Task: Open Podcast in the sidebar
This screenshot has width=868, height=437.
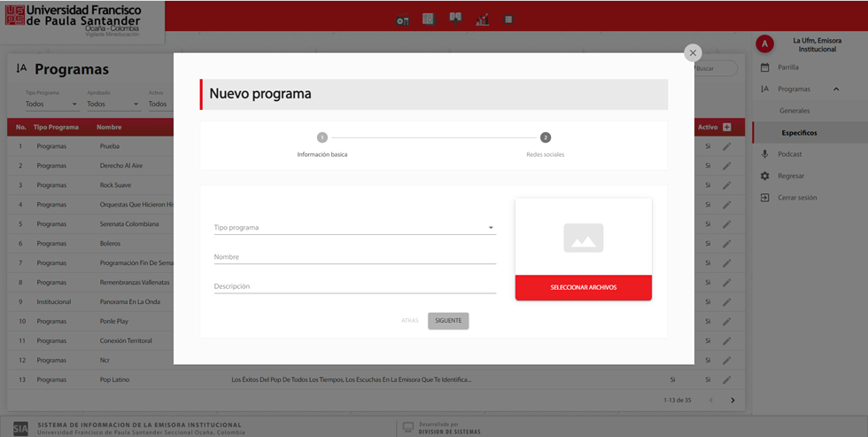Action: (789, 154)
